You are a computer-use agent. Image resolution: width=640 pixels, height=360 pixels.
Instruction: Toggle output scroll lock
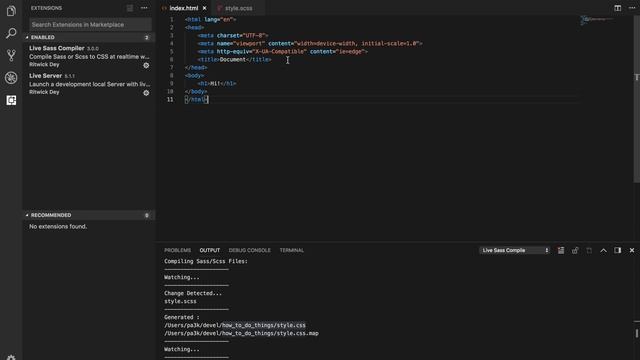click(x=575, y=250)
